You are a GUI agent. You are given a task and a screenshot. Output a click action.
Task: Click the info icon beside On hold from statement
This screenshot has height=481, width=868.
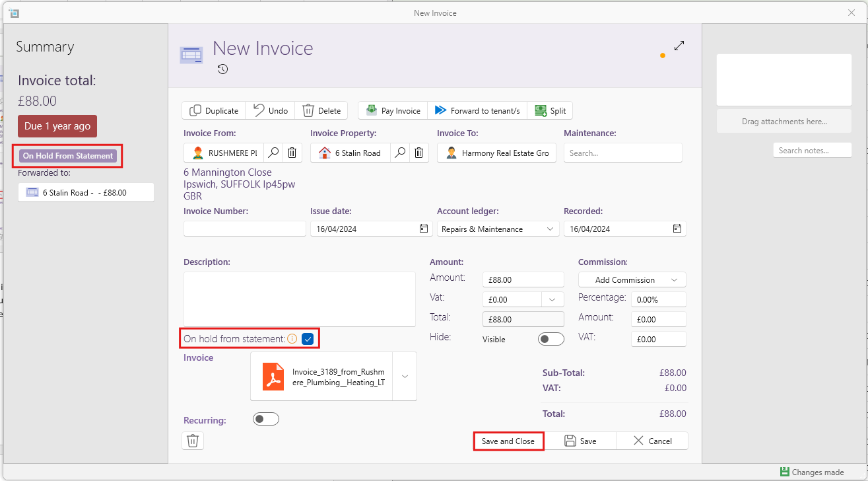coord(292,339)
